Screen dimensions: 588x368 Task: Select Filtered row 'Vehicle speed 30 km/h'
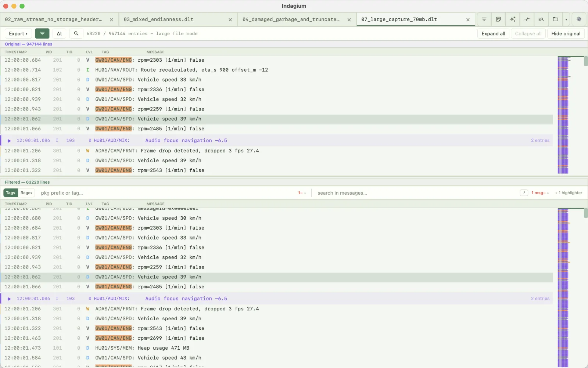pyautogui.click(x=277, y=218)
